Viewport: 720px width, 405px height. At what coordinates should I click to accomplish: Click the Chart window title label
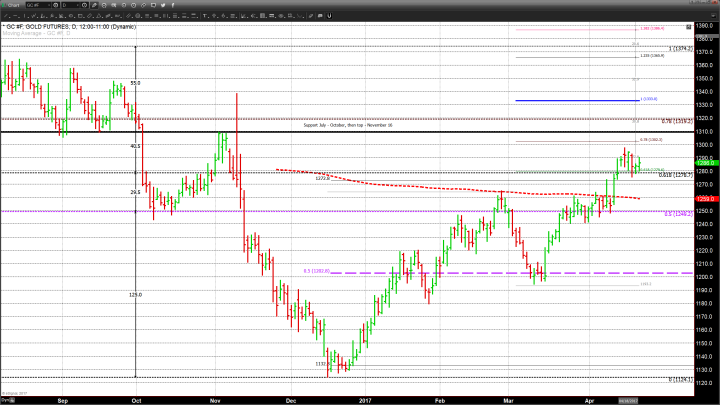point(13,5)
